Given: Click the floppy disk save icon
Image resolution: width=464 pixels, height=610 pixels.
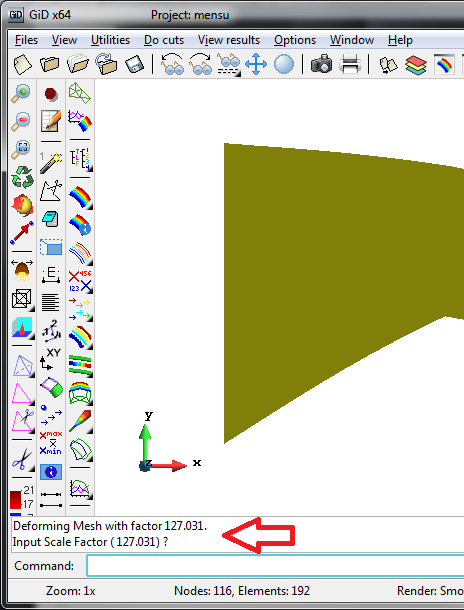Looking at the screenshot, I should coord(134,65).
